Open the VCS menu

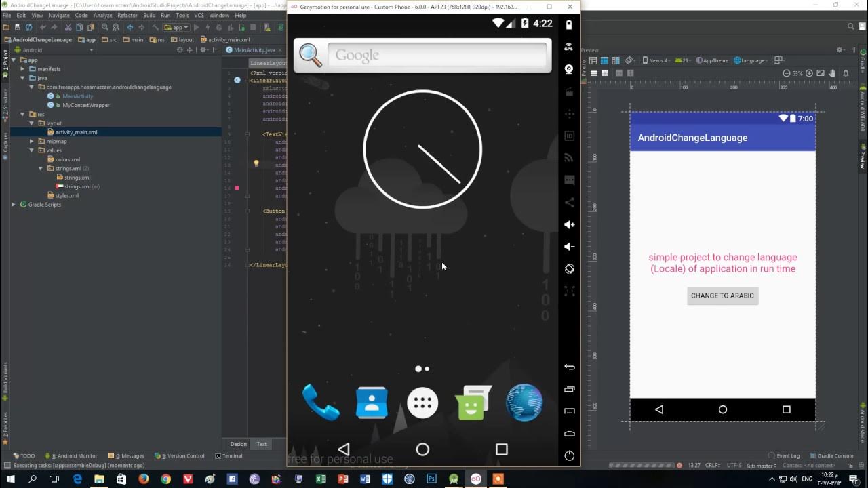(x=199, y=15)
